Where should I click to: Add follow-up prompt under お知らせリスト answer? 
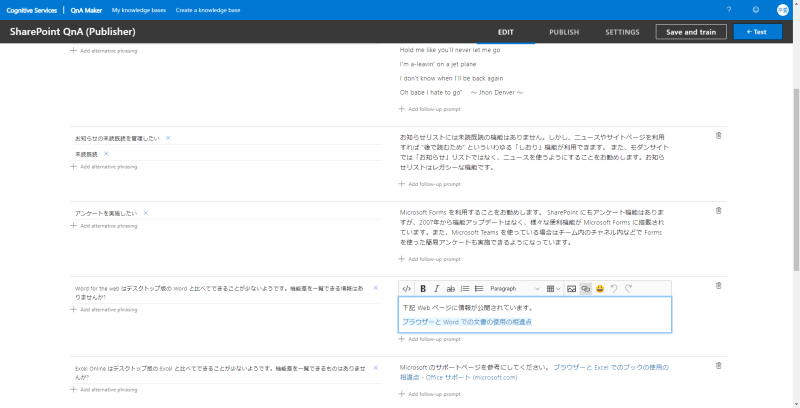(430, 184)
